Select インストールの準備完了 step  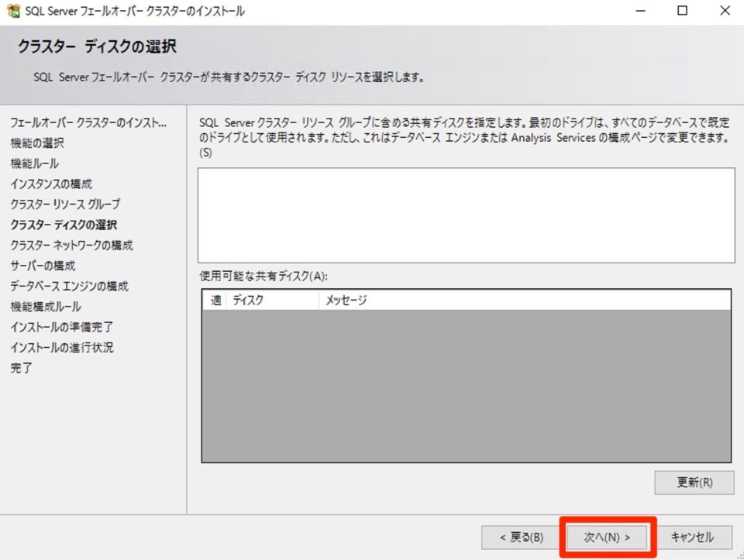tap(62, 327)
